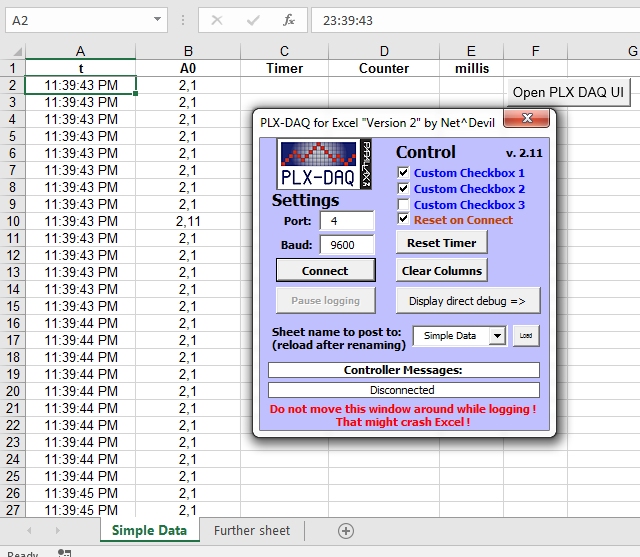Click the time cell in row 26

pos(80,493)
